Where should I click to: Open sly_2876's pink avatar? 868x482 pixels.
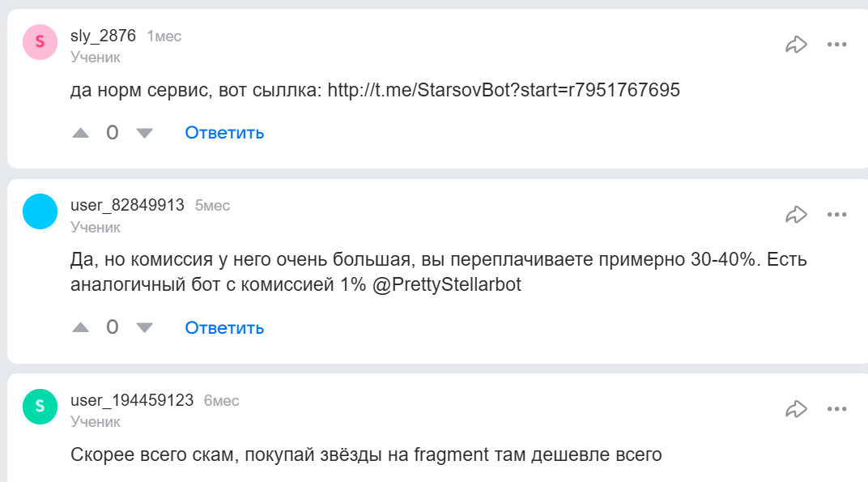pyautogui.click(x=40, y=42)
